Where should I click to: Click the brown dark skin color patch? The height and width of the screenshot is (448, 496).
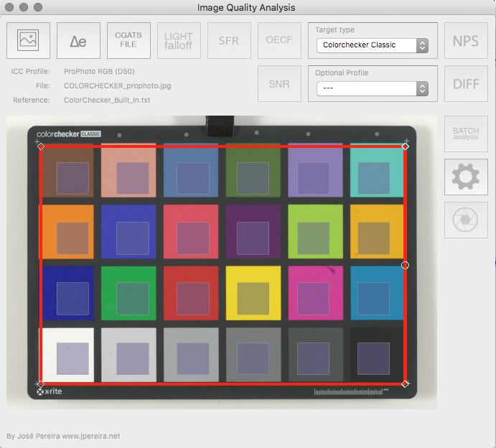coord(67,170)
